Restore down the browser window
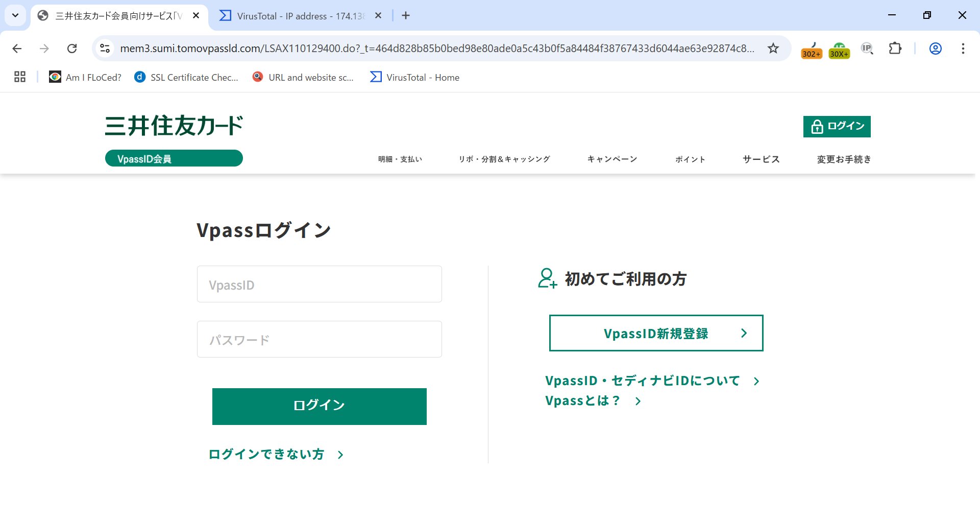The width and height of the screenshot is (980, 521). (927, 15)
